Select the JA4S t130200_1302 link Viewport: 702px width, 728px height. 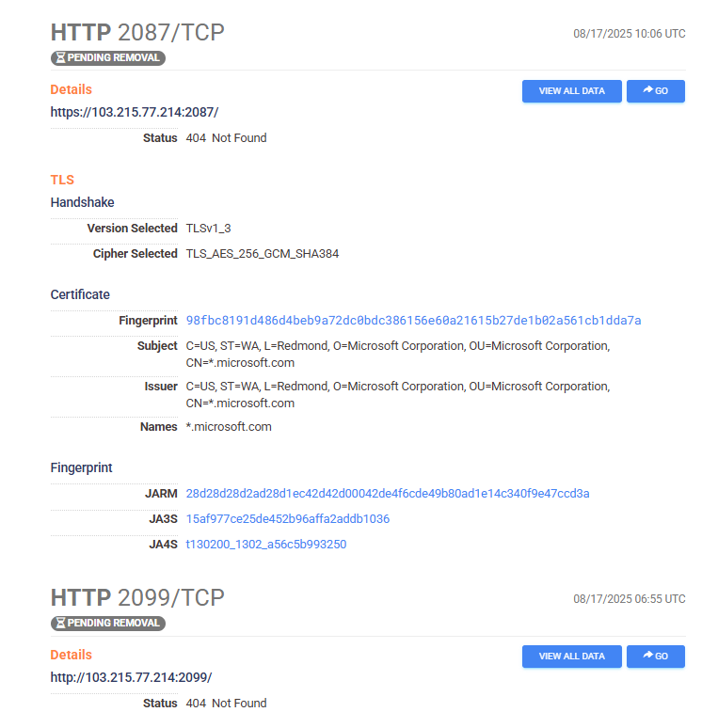pyautogui.click(x=266, y=545)
